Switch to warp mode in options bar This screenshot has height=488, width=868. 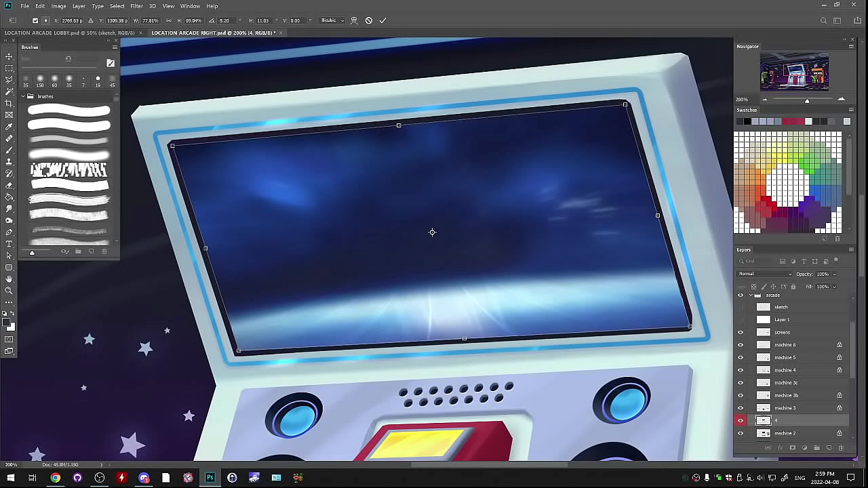[x=354, y=20]
